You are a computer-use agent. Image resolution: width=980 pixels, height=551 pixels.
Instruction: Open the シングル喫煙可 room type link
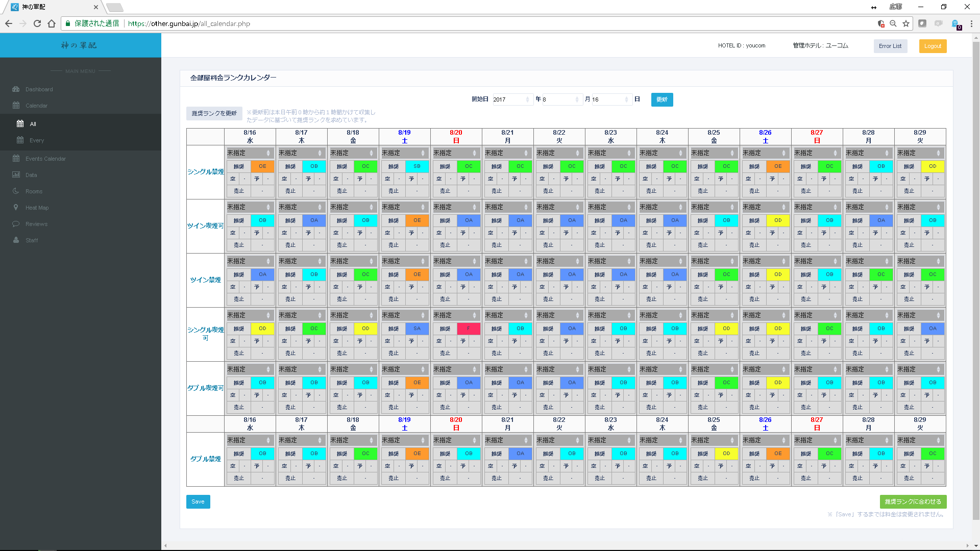click(x=206, y=334)
